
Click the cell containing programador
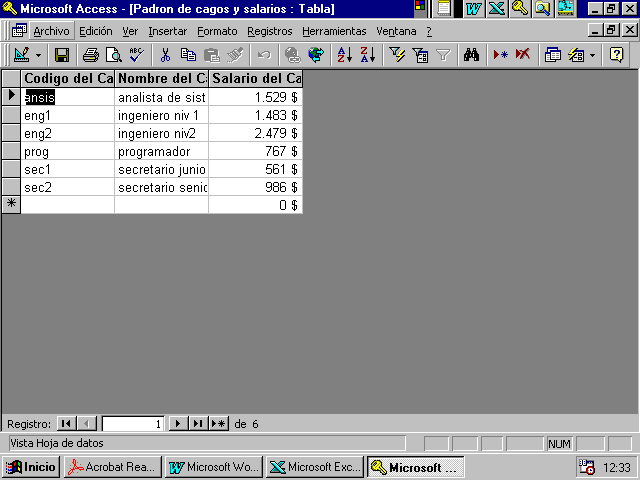point(162,151)
